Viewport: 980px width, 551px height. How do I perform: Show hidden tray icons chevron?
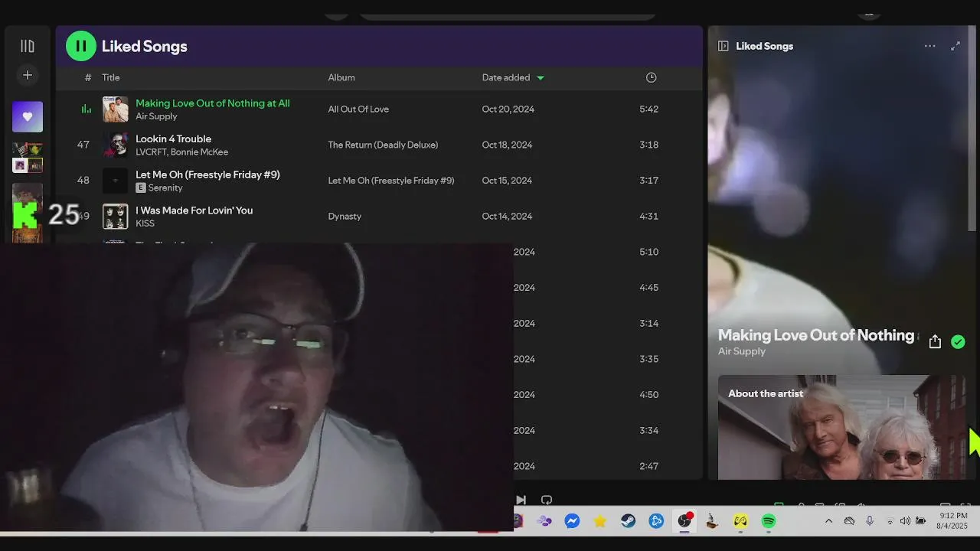[828, 521]
